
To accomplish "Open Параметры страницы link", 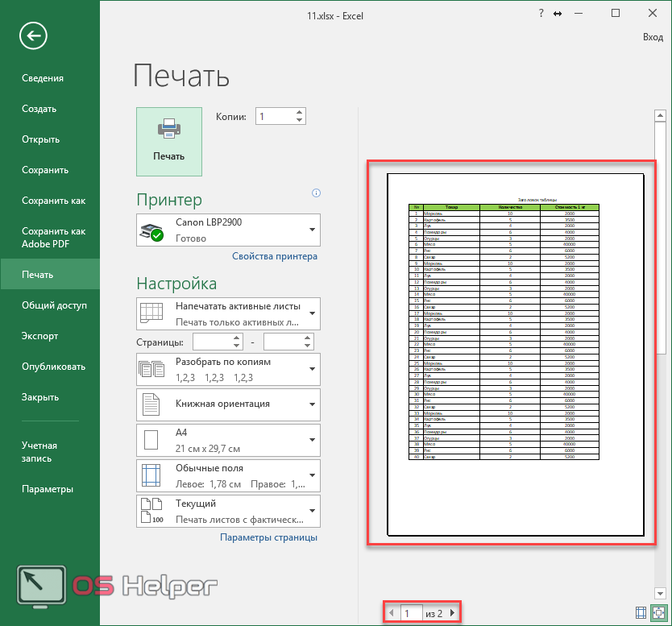I will 268,537.
